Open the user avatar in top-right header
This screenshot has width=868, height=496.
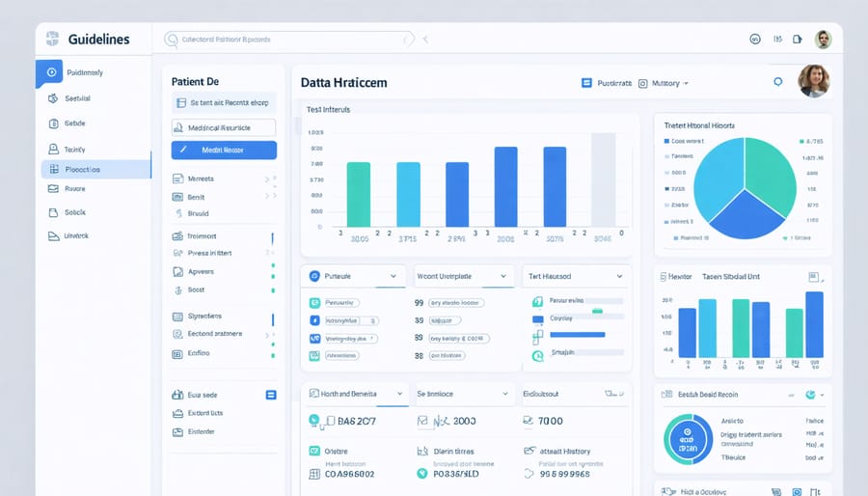click(823, 40)
